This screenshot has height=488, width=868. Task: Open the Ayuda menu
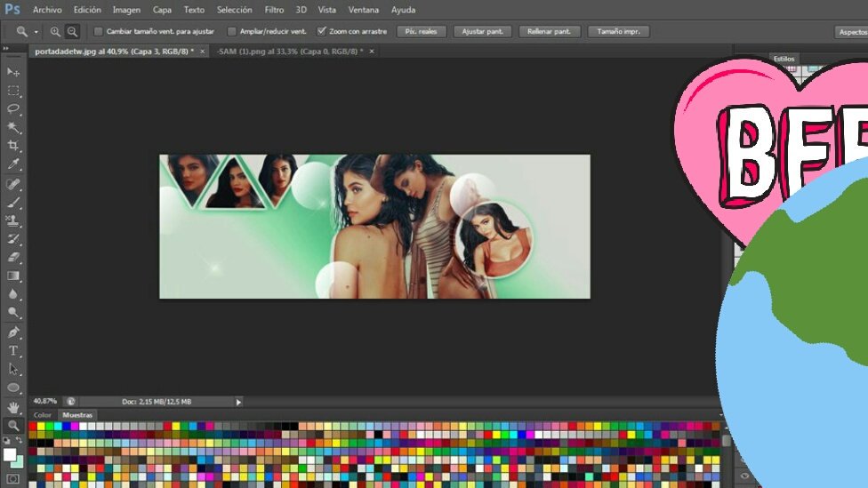(x=403, y=10)
